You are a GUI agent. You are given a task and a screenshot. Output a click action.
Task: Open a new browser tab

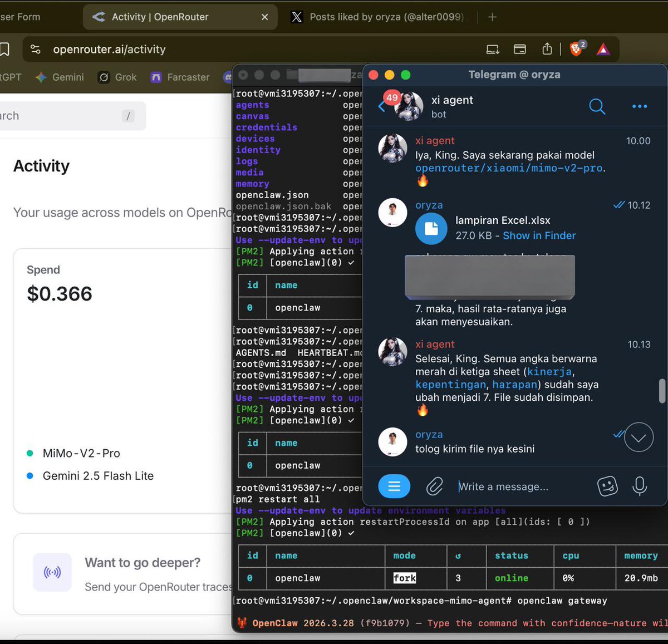(x=492, y=17)
